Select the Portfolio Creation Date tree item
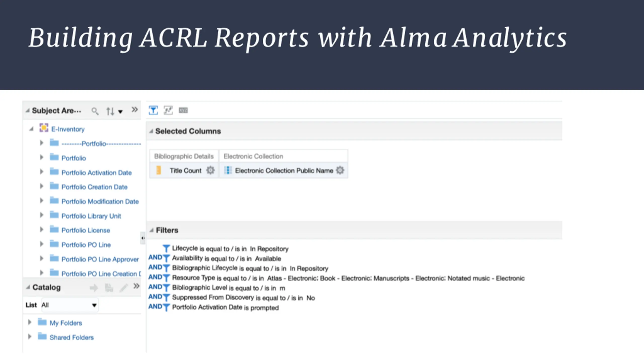This screenshot has height=362, width=644. pos(95,187)
